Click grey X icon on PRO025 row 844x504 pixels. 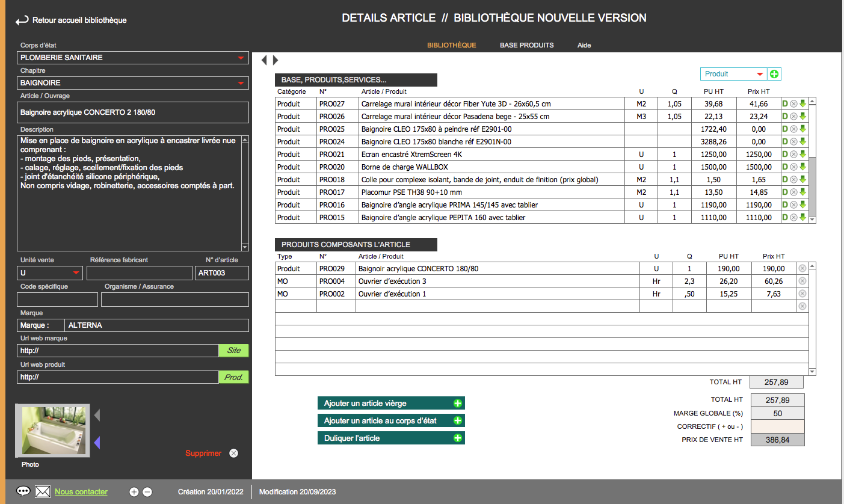pos(793,129)
